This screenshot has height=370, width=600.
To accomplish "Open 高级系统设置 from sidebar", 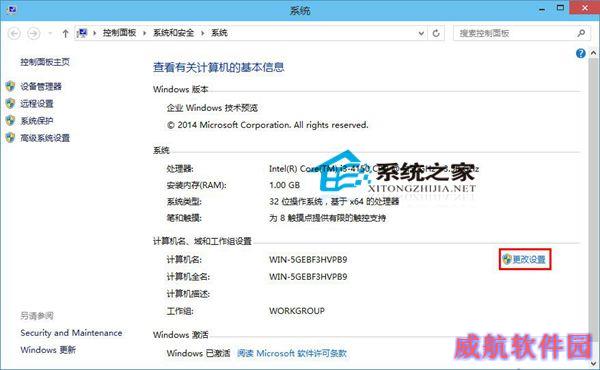I will [x=45, y=138].
